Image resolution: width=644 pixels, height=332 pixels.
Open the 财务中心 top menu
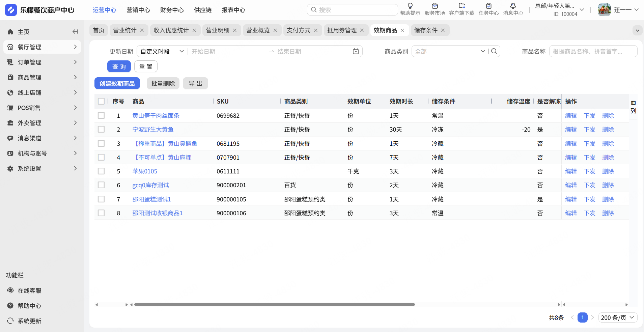click(172, 10)
